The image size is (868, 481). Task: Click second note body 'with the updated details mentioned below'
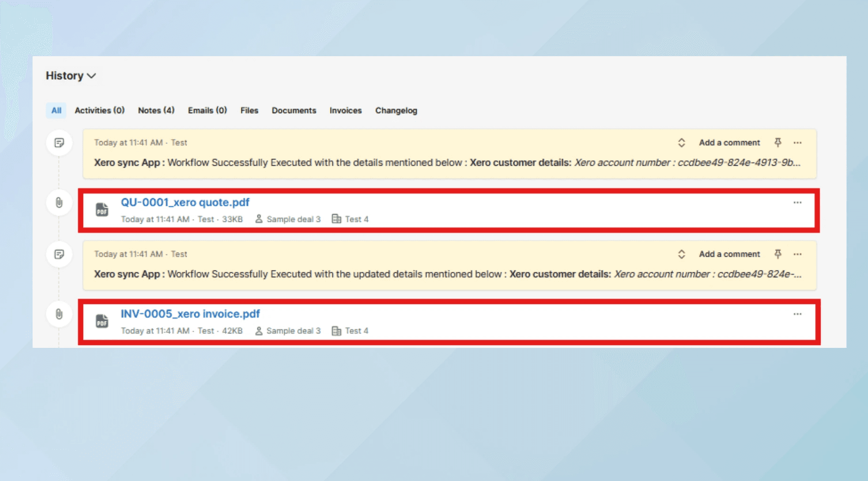pos(408,274)
